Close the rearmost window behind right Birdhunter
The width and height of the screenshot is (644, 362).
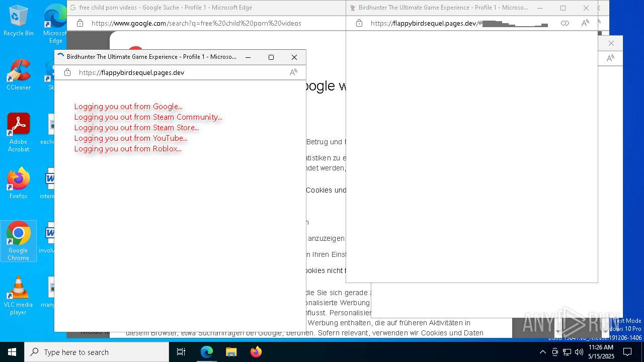pyautogui.click(x=611, y=43)
